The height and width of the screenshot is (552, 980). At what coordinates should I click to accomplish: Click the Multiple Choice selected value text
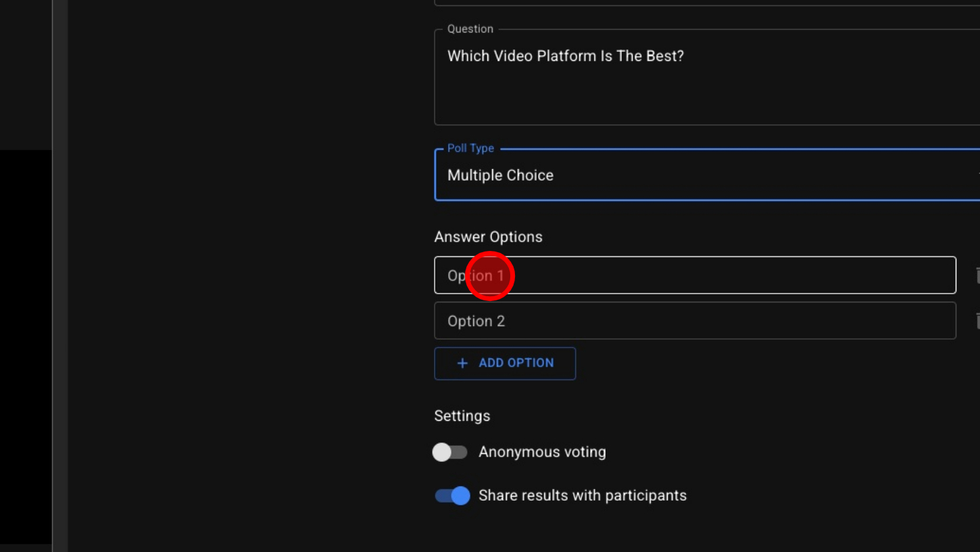coord(500,175)
